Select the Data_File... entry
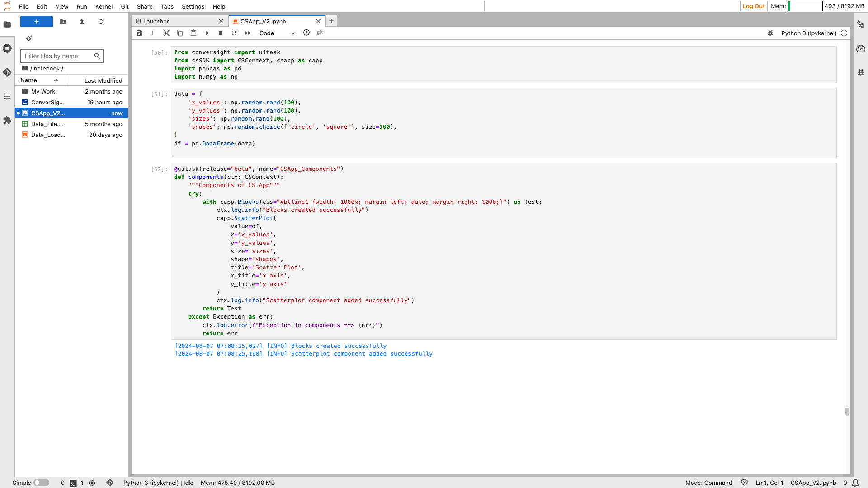The width and height of the screenshot is (868, 488). pos(71,124)
